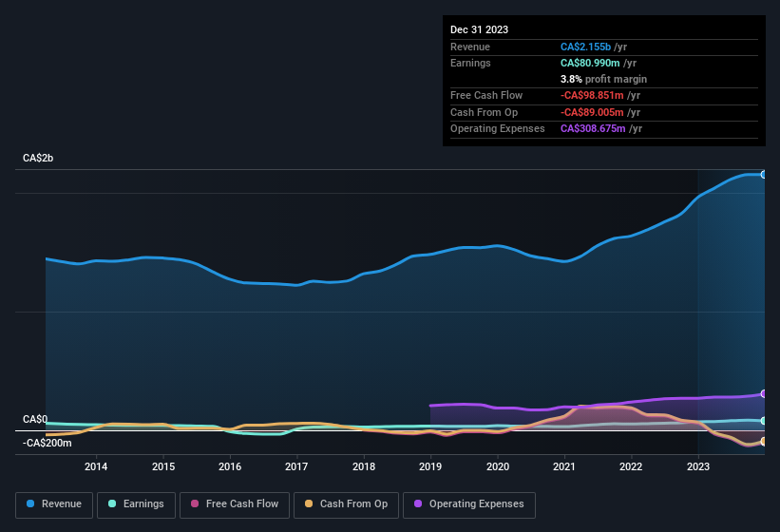This screenshot has width=780, height=532.
Task: Show or hide Operating Expenses series
Action: [469, 503]
